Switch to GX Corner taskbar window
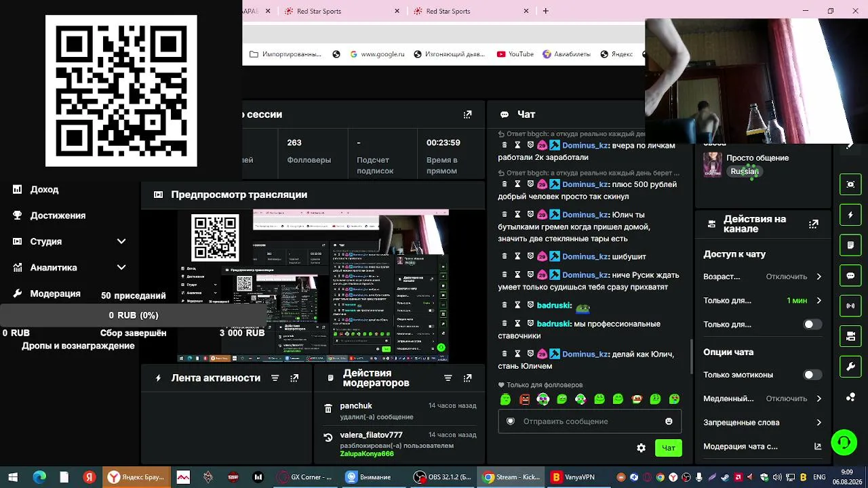Viewport: 868px width, 488px height. click(304, 477)
